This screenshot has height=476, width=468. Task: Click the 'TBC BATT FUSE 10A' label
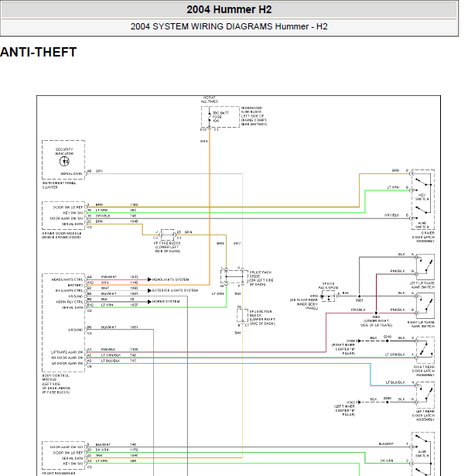coord(220,117)
